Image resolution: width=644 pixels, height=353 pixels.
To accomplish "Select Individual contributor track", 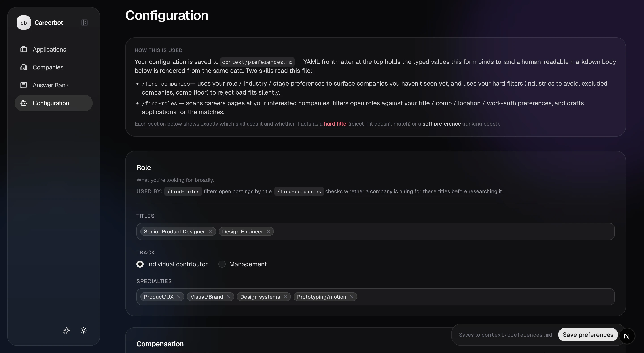I will point(140,264).
